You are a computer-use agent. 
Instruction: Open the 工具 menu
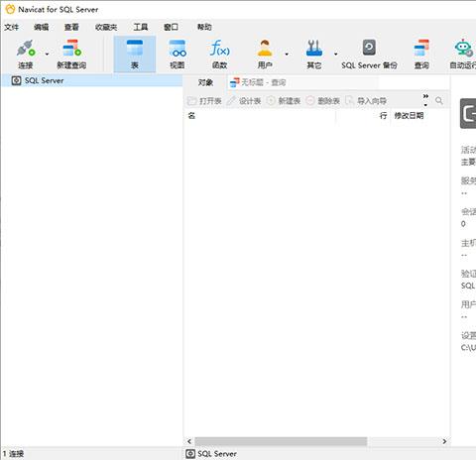coord(141,27)
